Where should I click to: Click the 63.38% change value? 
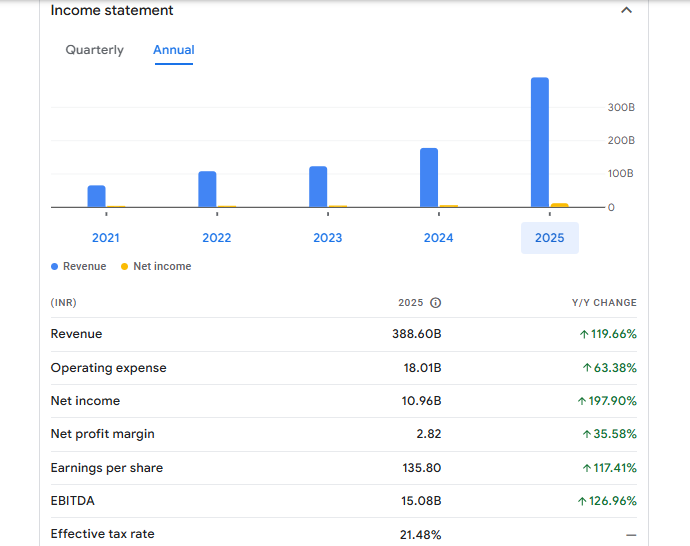[609, 368]
